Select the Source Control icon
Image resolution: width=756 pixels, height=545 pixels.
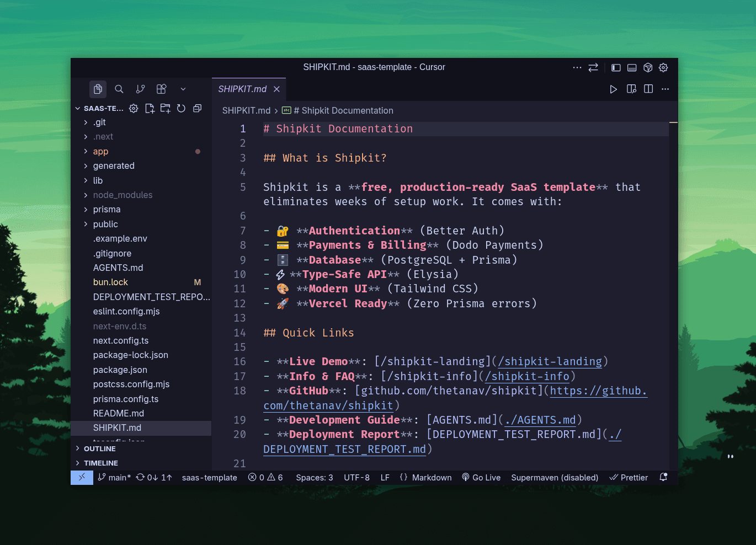(x=140, y=89)
